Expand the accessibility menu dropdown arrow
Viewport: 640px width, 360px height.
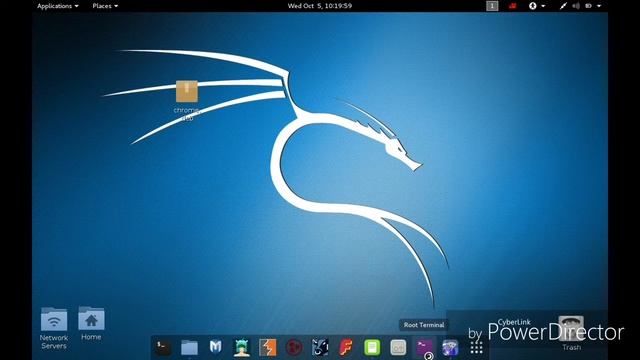543,6
